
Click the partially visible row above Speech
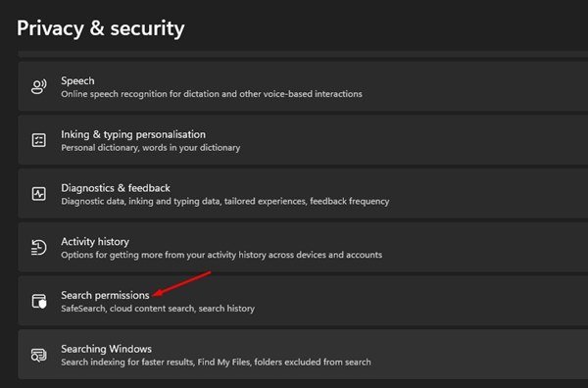coord(303,54)
